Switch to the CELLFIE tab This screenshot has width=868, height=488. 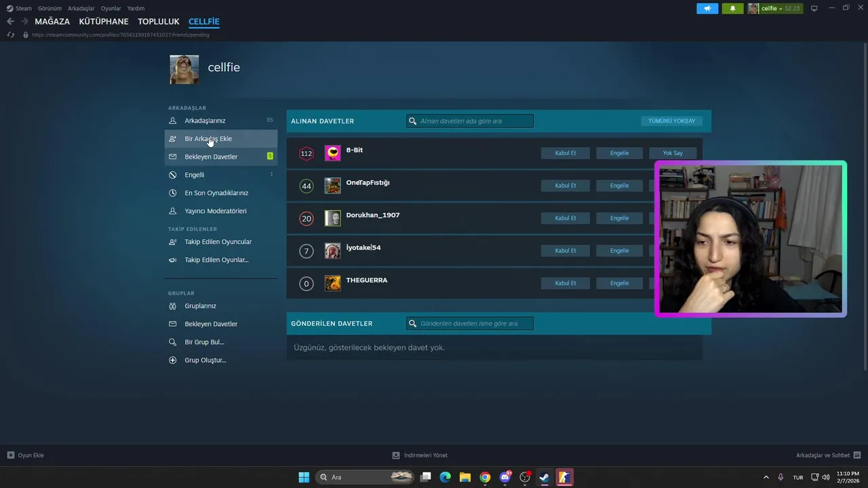pos(204,22)
